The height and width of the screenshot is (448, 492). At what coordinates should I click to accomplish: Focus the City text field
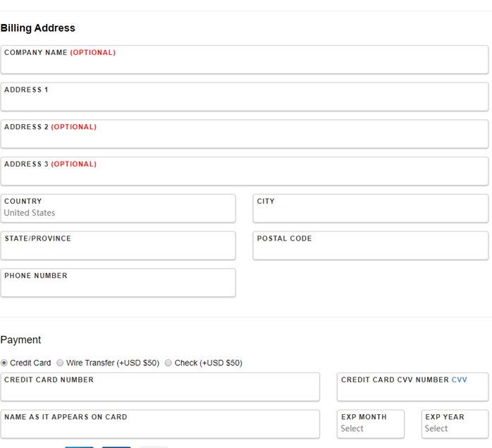(370, 212)
